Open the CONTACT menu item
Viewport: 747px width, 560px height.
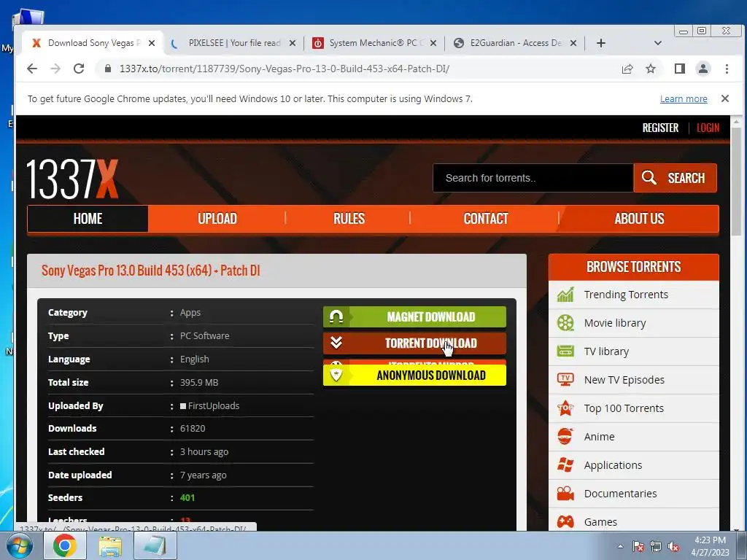pyautogui.click(x=486, y=219)
